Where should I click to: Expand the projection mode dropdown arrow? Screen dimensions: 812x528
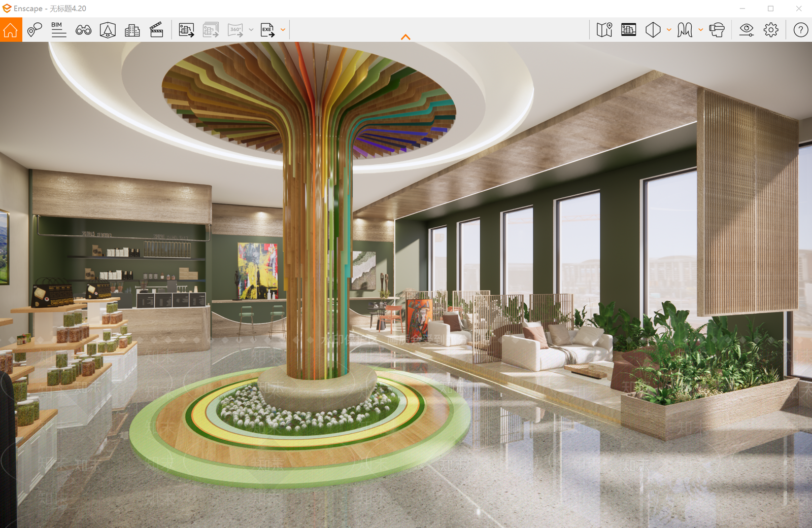[x=669, y=30]
